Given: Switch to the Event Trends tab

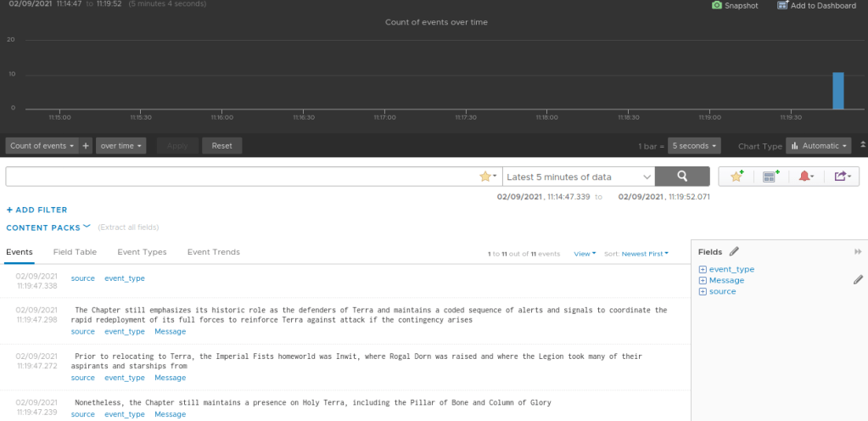Looking at the screenshot, I should coord(214,252).
